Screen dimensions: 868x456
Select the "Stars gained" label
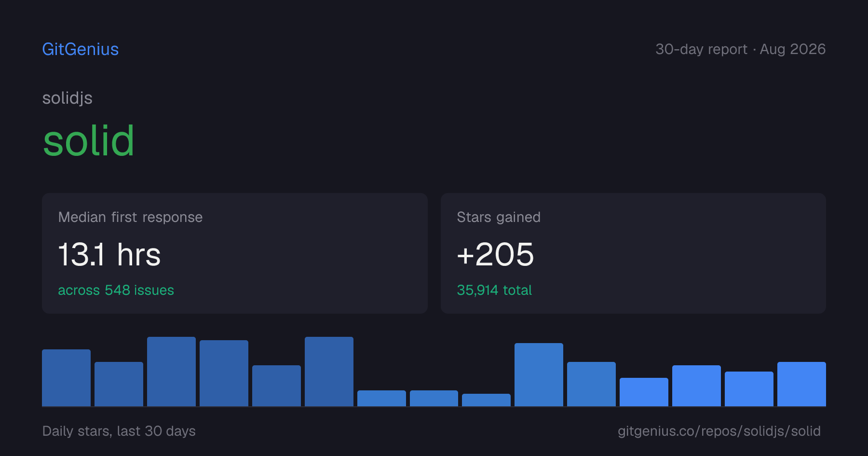499,217
